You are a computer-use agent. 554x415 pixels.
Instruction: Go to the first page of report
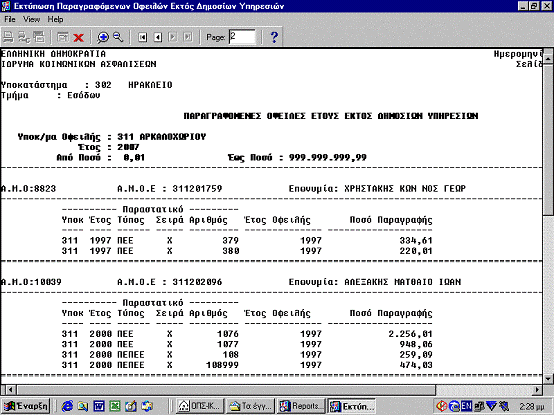click(142, 37)
